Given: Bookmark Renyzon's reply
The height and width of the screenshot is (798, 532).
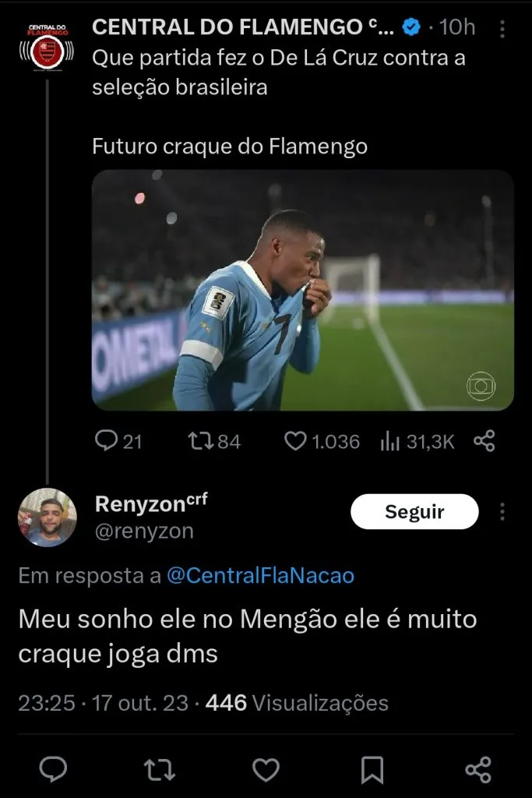Looking at the screenshot, I should click(372, 770).
